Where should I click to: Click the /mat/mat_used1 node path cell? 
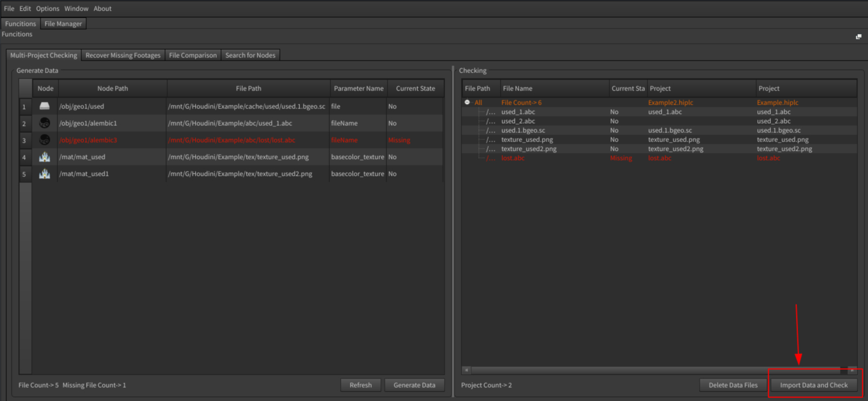(112, 174)
